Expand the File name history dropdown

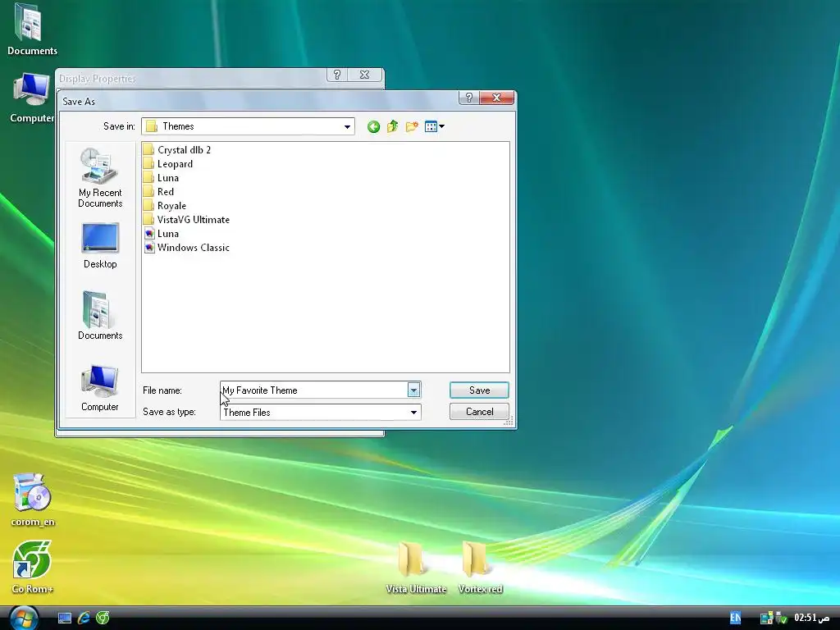coord(413,390)
